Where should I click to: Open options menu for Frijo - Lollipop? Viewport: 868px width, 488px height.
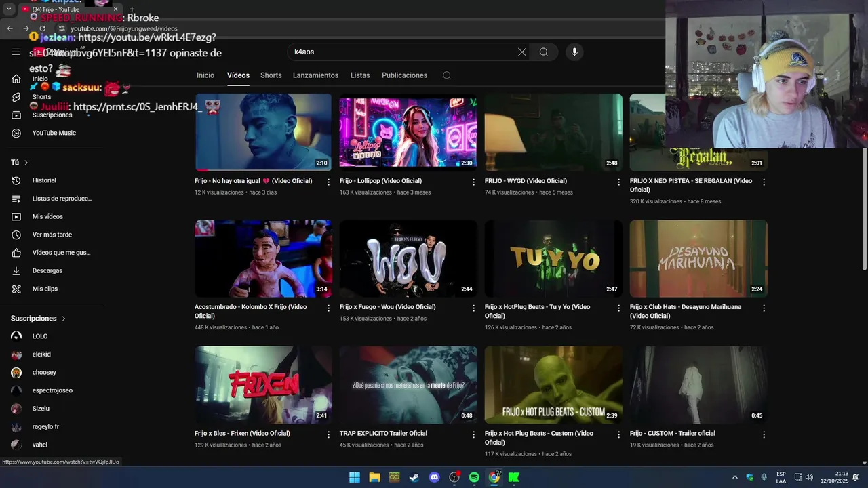pos(474,182)
